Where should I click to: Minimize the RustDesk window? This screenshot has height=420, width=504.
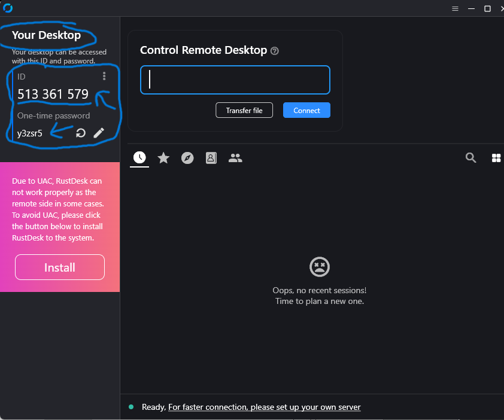pyautogui.click(x=471, y=9)
